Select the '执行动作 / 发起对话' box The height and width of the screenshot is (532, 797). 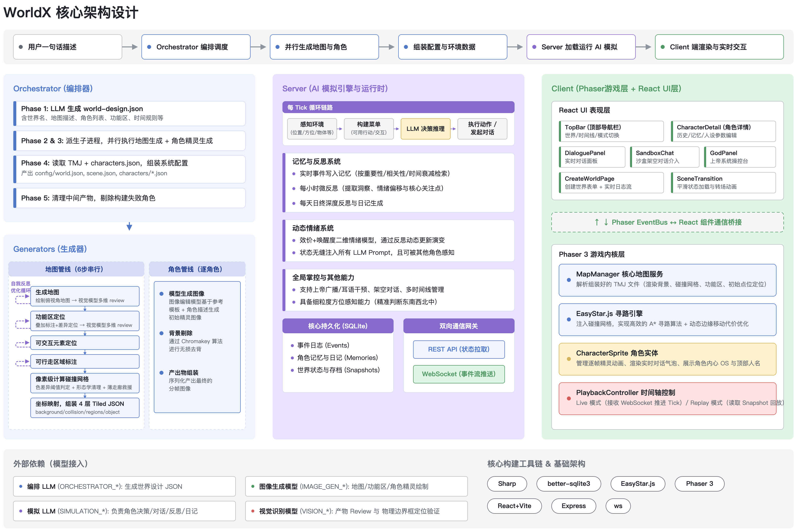coord(482,129)
